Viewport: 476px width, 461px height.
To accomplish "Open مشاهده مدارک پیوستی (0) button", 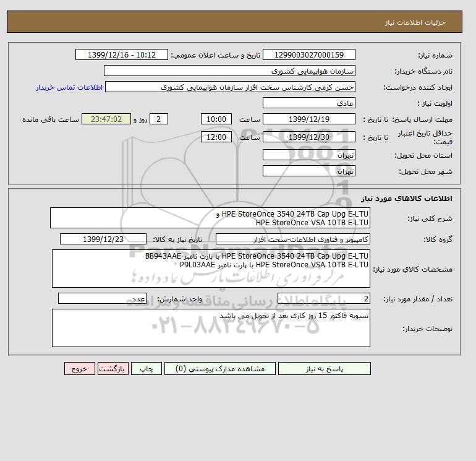I will [220, 369].
